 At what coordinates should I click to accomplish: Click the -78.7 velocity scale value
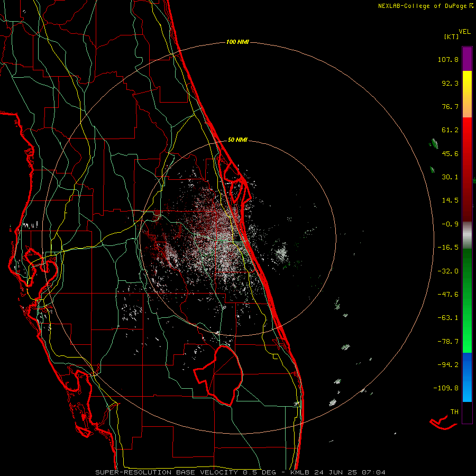pos(448,342)
